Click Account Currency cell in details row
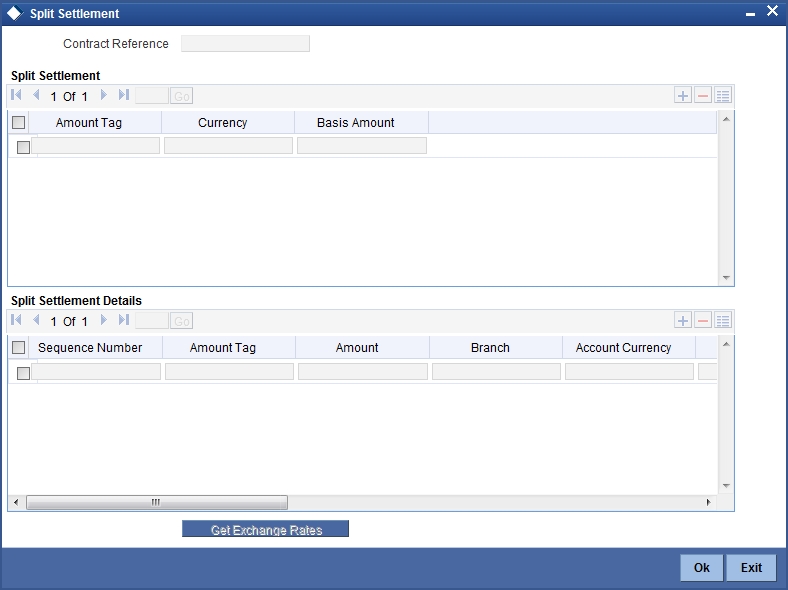This screenshot has width=788, height=590. click(x=629, y=371)
